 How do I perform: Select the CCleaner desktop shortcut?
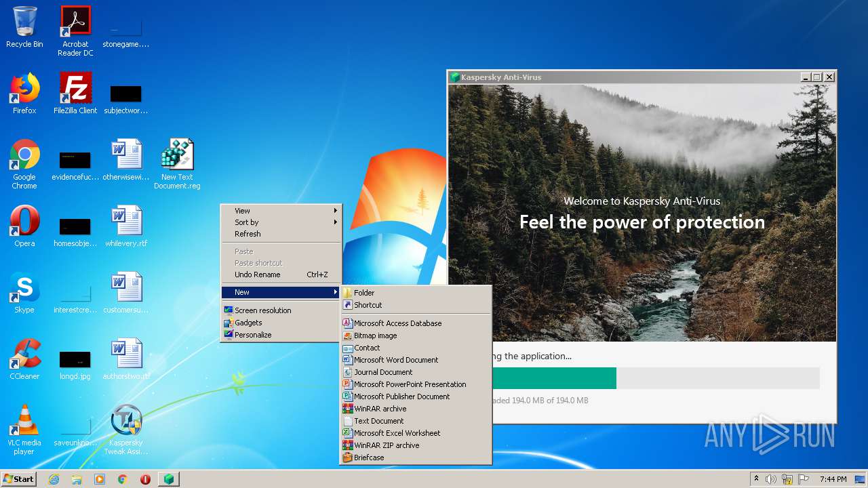(x=24, y=359)
